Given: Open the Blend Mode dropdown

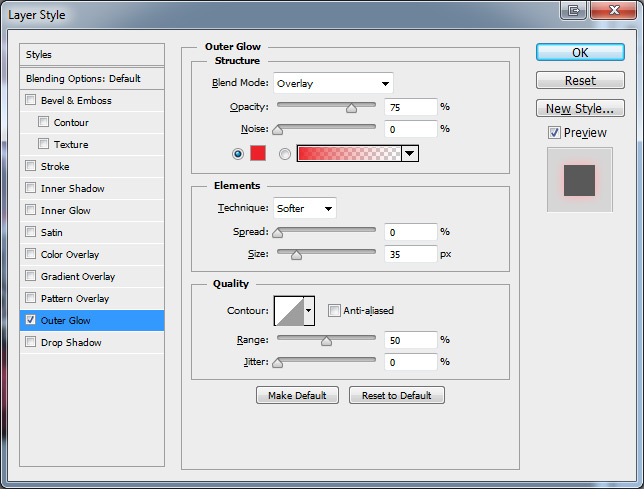Looking at the screenshot, I should (333, 83).
